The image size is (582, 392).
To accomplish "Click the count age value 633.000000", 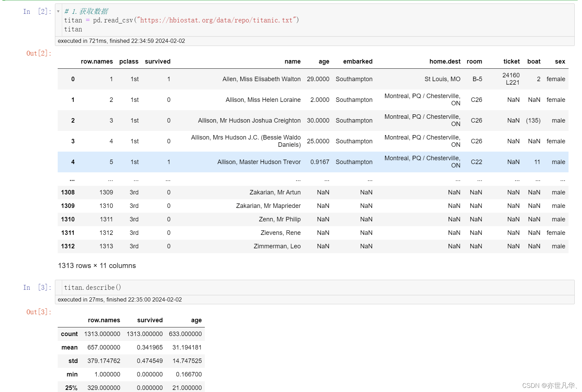I will (x=185, y=334).
